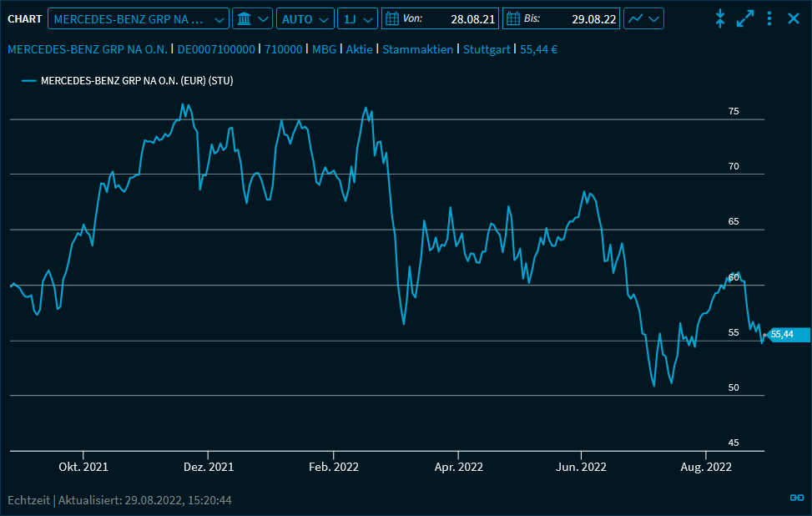Screen dimensions: 812x516
Task: Expand chart to fullscreen with diagonal arrows
Action: pyautogui.click(x=745, y=18)
